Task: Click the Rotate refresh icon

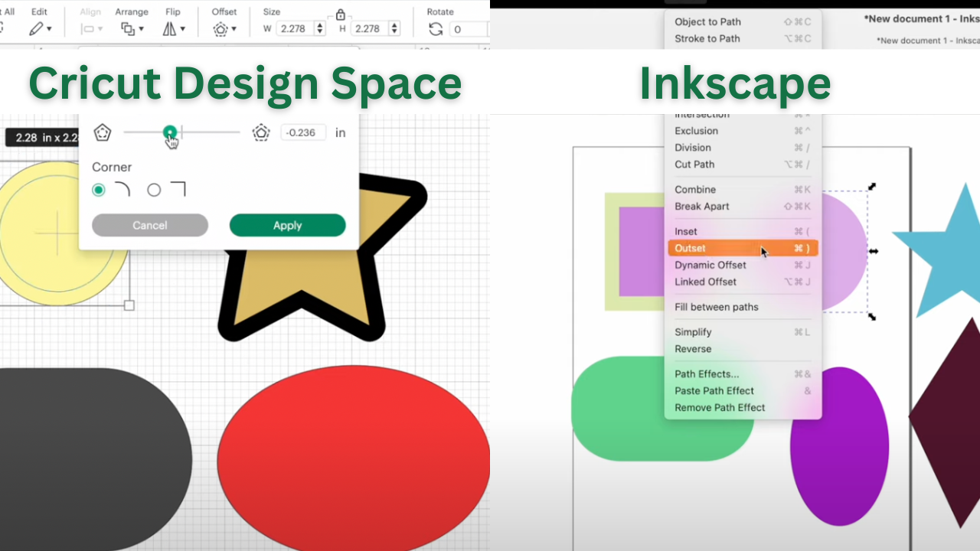Action: coord(435,28)
